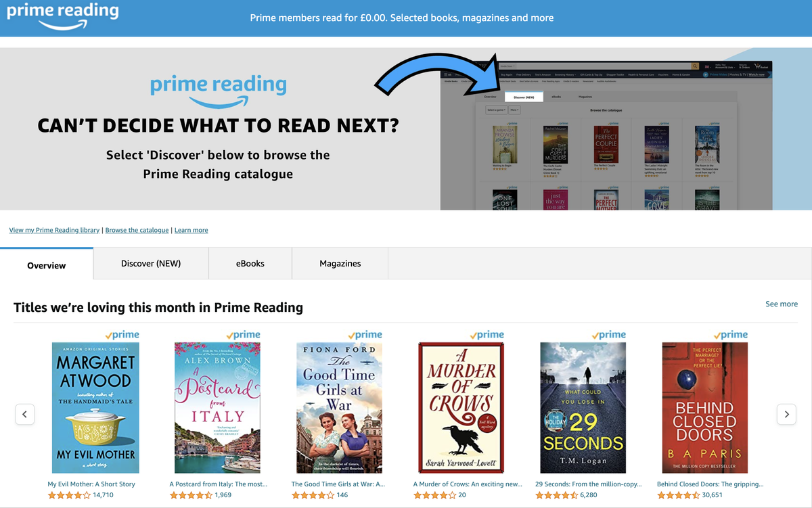The height and width of the screenshot is (508, 812).
Task: Click title link A Postcard from Italy
Action: pyautogui.click(x=218, y=484)
